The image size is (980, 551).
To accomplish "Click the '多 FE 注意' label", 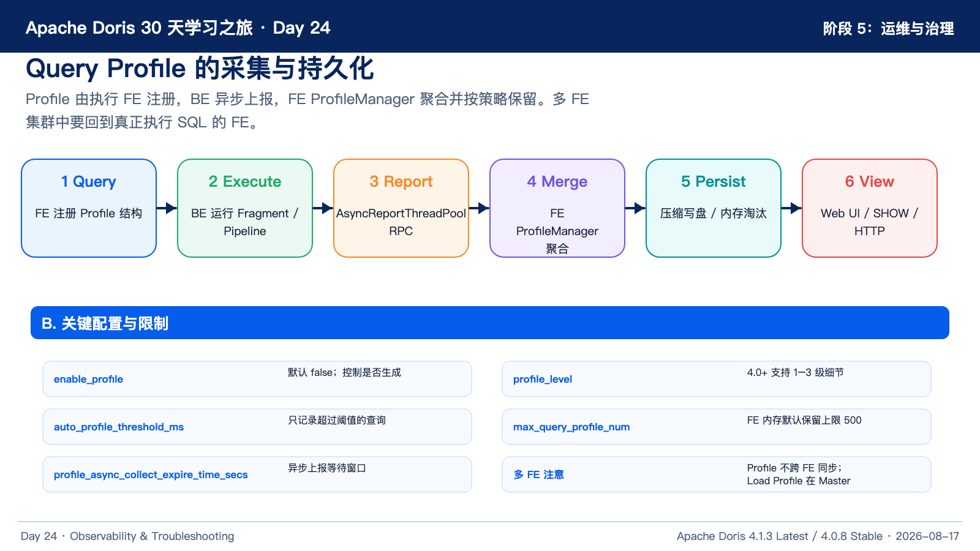I will point(538,474).
